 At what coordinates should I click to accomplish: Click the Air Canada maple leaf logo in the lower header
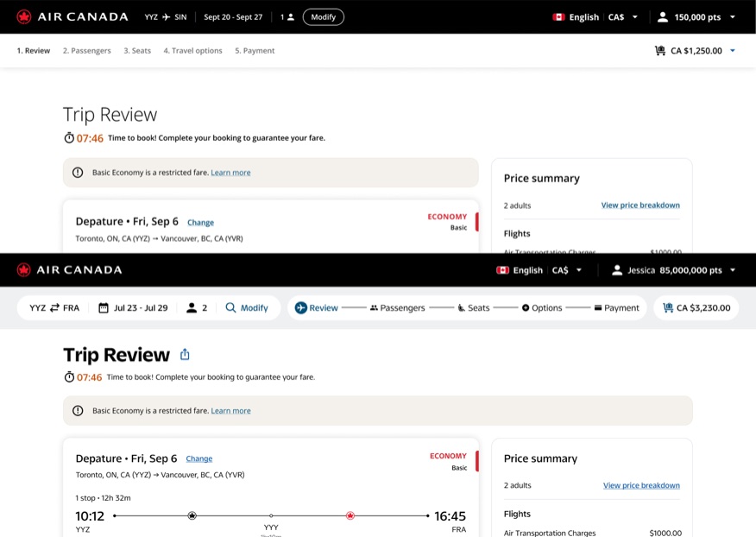tap(23, 269)
